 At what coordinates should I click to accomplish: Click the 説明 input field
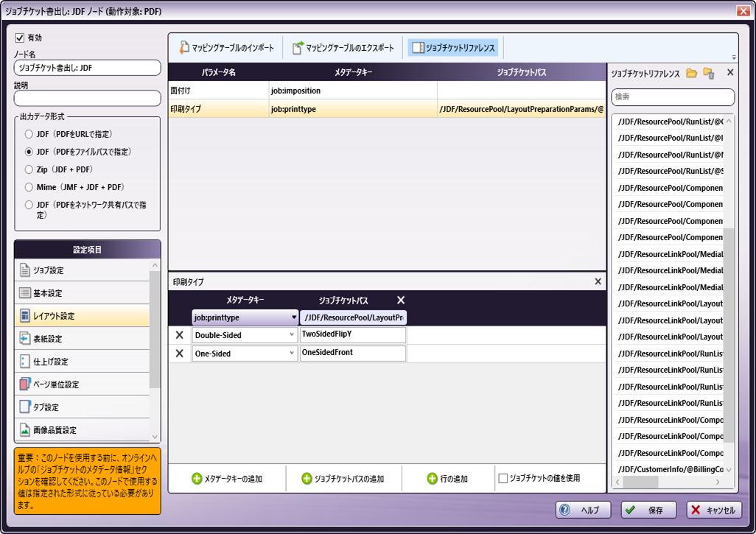coord(87,98)
